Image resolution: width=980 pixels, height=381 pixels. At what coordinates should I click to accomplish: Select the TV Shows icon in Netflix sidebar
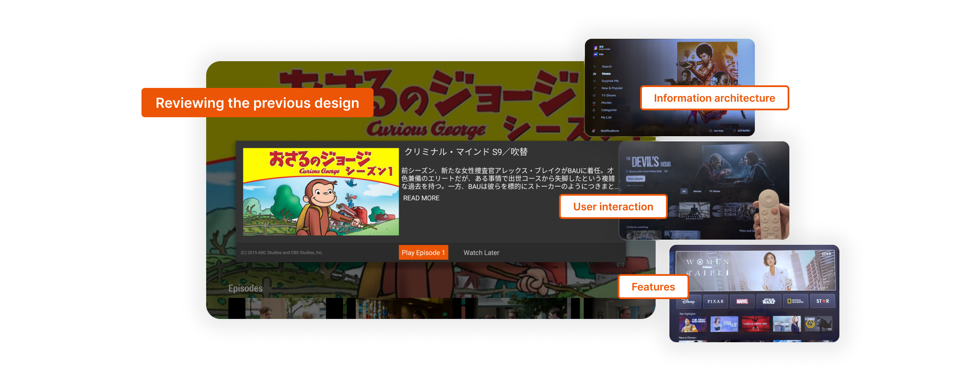pyautogui.click(x=594, y=95)
